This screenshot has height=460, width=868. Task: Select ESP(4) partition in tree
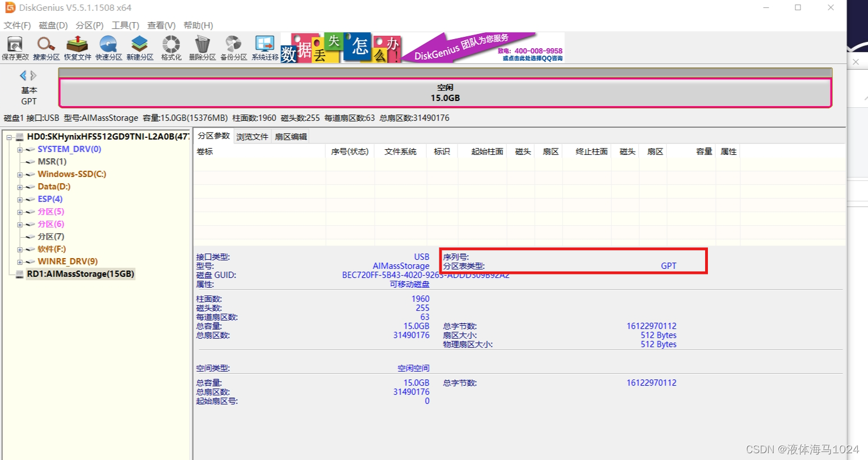[50, 199]
